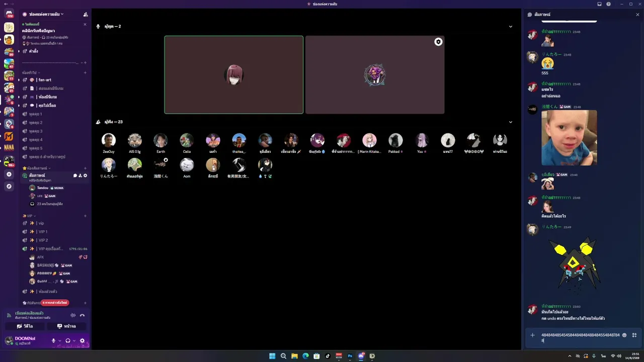
Task: Select the first speaker video tile
Action: 234,75
